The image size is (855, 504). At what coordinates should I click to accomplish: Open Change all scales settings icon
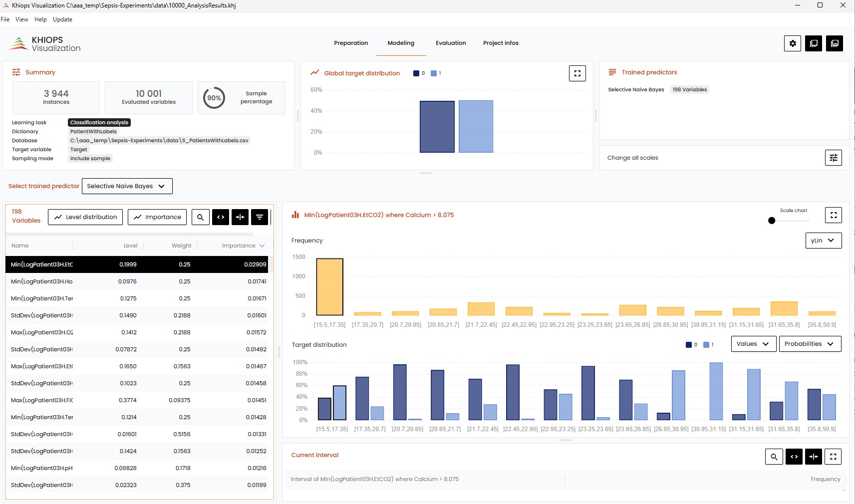(x=833, y=158)
